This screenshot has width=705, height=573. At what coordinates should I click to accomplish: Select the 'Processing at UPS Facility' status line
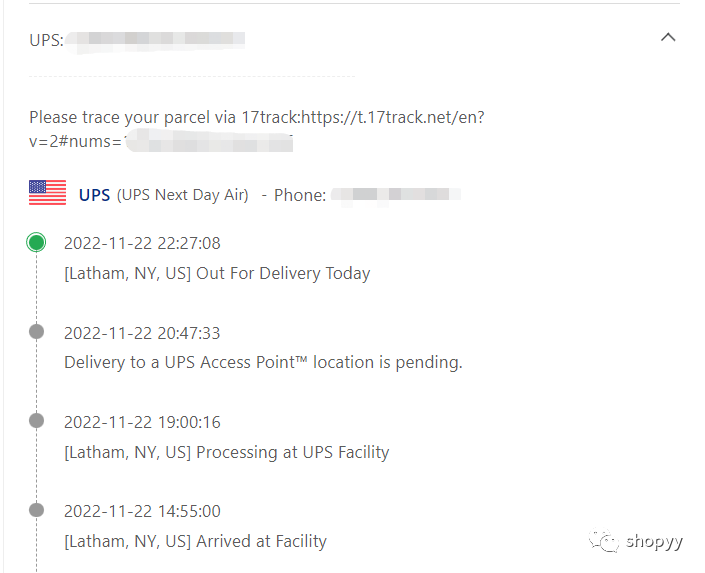(x=227, y=452)
